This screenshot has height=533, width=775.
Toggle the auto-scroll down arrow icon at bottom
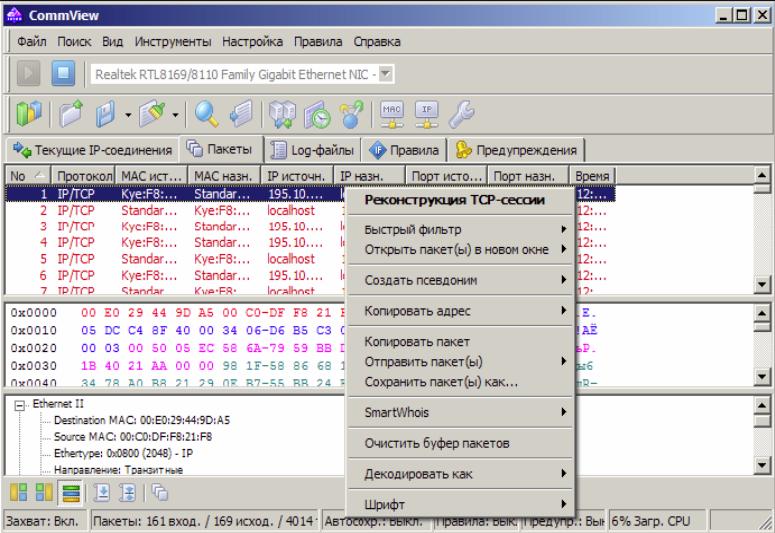102,493
